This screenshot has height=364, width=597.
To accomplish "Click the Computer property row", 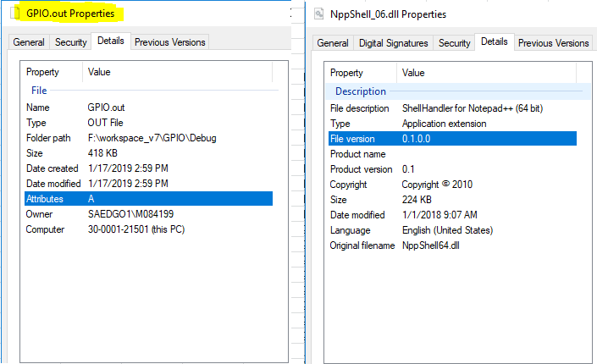I will pos(45,229).
